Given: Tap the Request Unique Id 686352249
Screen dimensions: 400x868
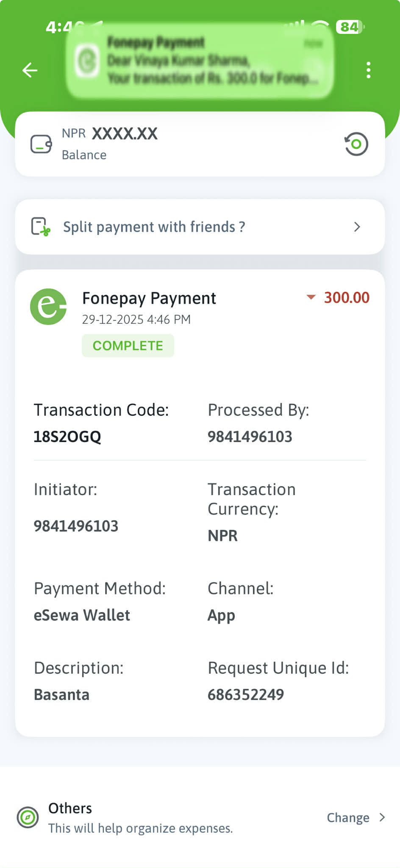Looking at the screenshot, I should coord(246,694).
